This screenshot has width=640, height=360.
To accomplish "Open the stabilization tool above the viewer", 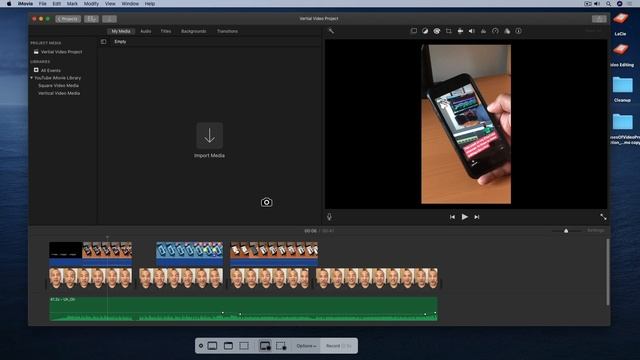I will (x=460, y=31).
